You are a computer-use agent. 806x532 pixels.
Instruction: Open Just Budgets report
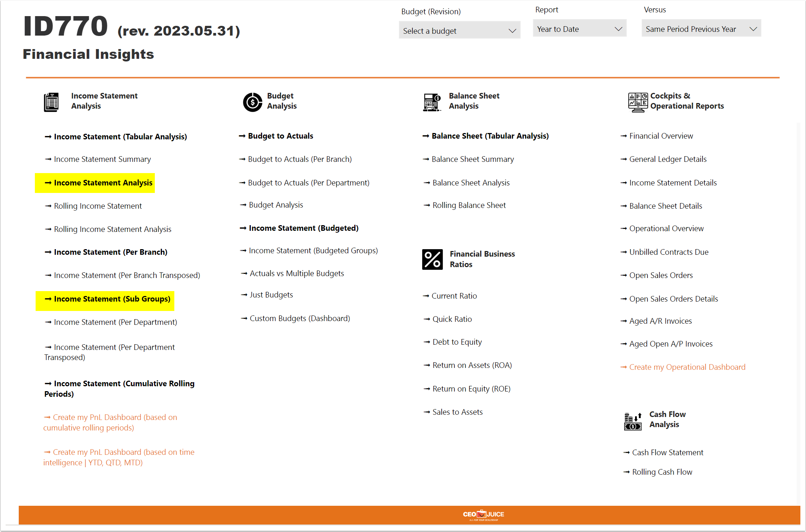click(x=267, y=295)
